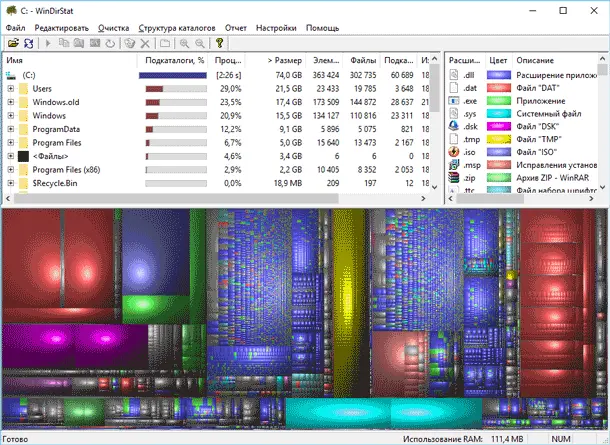610x445 pixels.
Task: Expand the Windows.old folder node
Action: click(11, 102)
